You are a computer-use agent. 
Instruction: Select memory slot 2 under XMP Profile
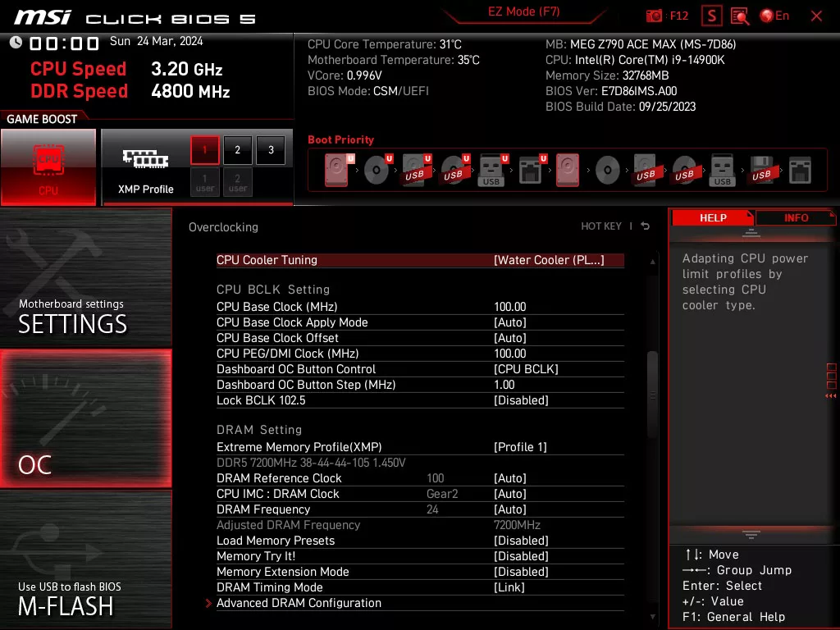(x=237, y=150)
